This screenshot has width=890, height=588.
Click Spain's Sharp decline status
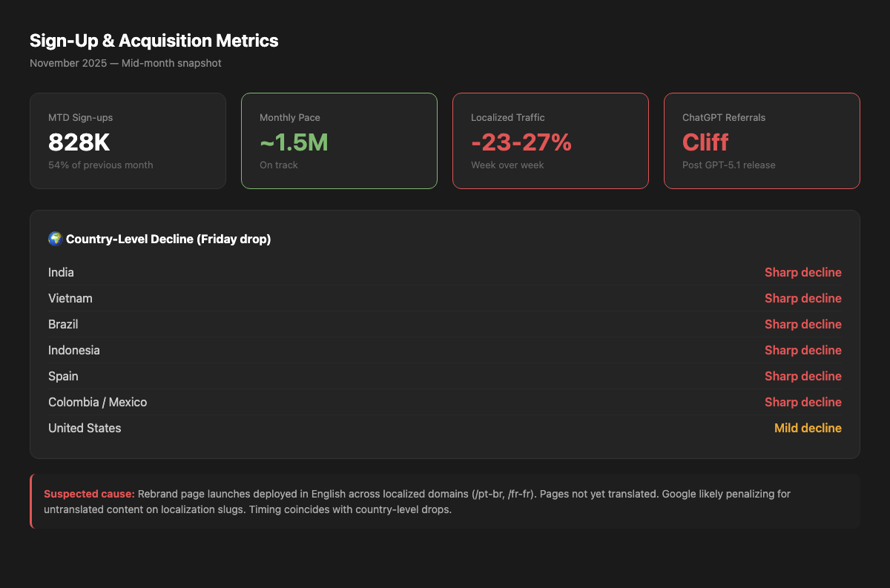[x=803, y=376]
